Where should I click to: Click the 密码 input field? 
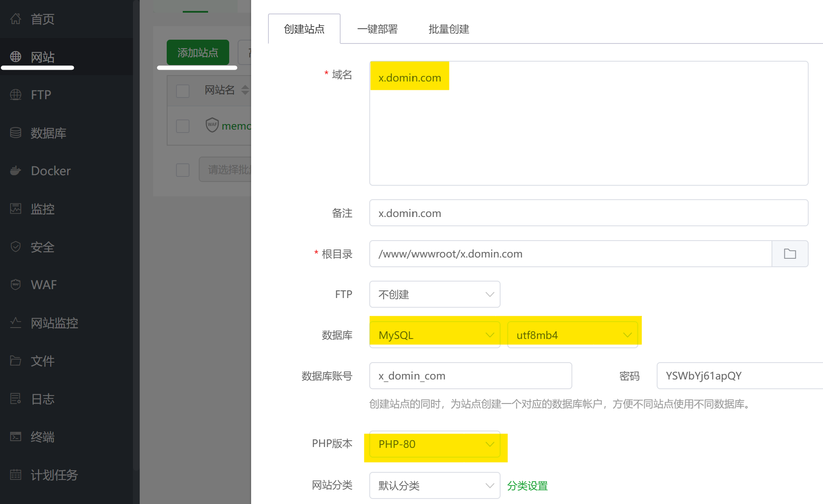pos(740,376)
